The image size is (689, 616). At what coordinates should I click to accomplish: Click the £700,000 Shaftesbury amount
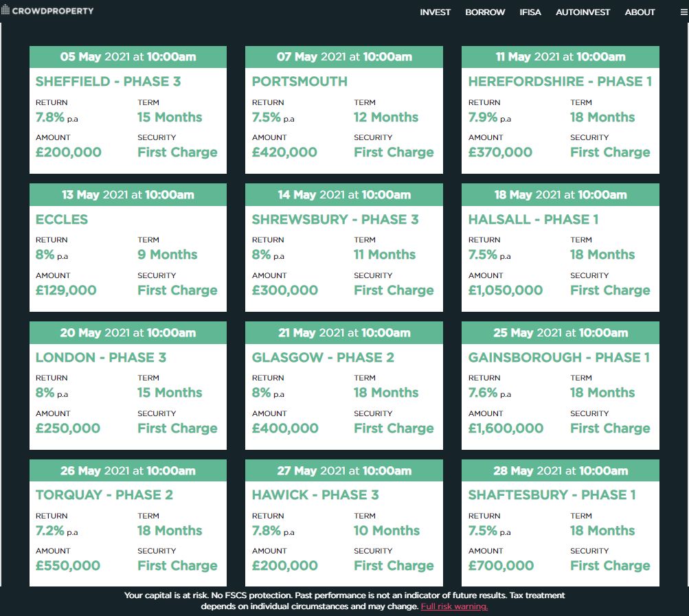(x=501, y=565)
